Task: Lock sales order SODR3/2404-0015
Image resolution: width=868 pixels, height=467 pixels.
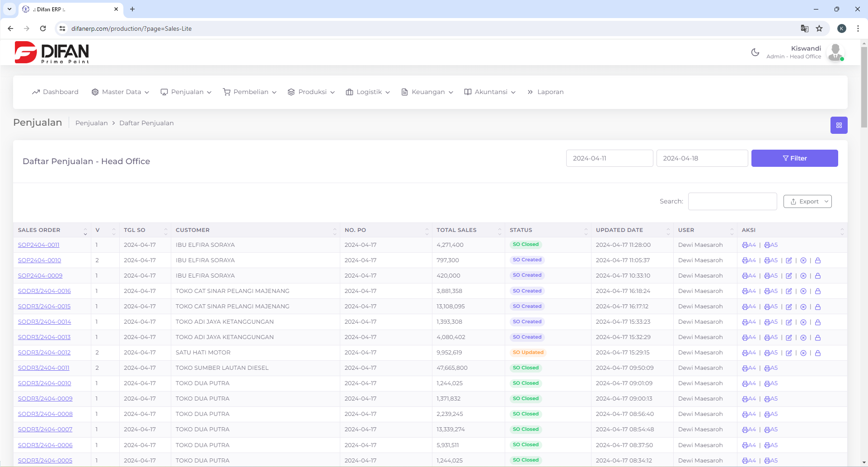Action: click(x=818, y=307)
